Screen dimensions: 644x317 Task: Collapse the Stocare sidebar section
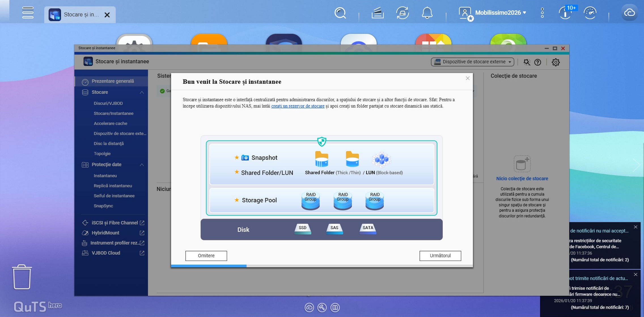(142, 92)
